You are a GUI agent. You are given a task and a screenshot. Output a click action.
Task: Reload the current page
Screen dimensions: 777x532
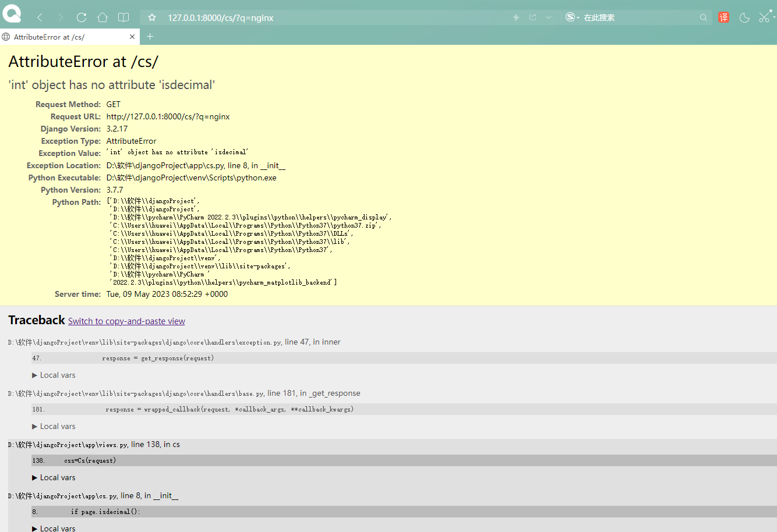pyautogui.click(x=82, y=17)
